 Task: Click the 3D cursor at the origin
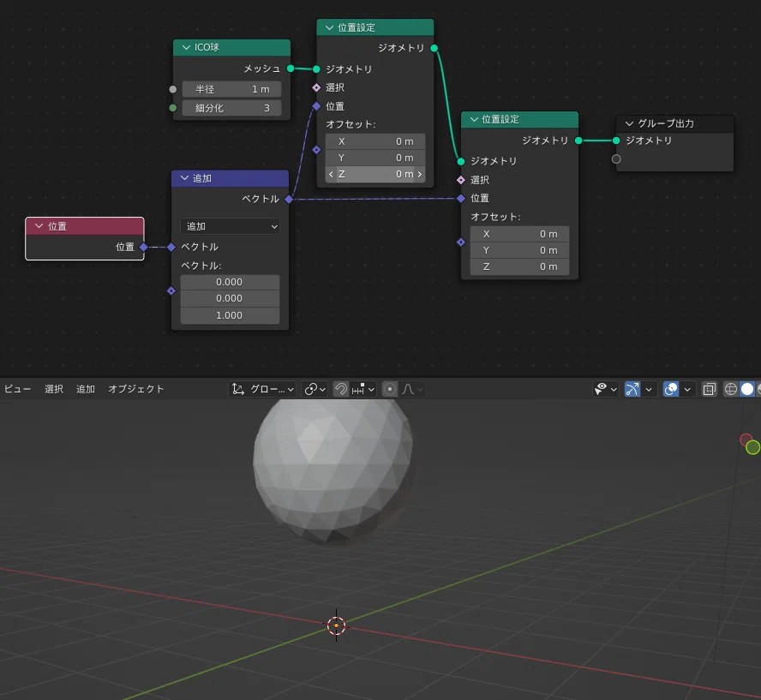(336, 625)
